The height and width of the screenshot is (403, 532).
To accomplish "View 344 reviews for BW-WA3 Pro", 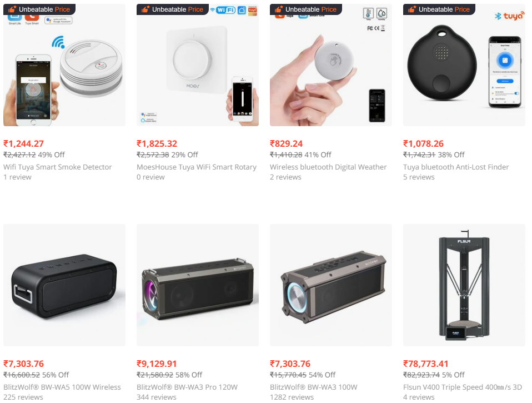I will point(157,397).
